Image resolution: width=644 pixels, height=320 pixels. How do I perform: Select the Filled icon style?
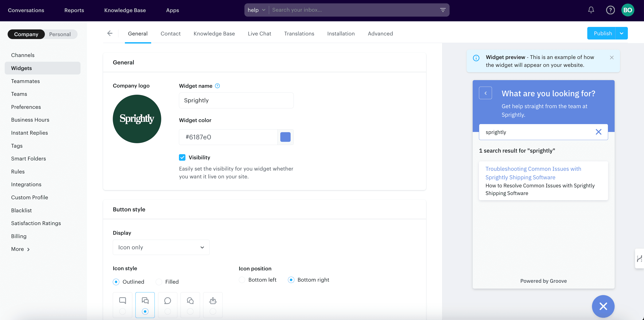tap(159, 282)
